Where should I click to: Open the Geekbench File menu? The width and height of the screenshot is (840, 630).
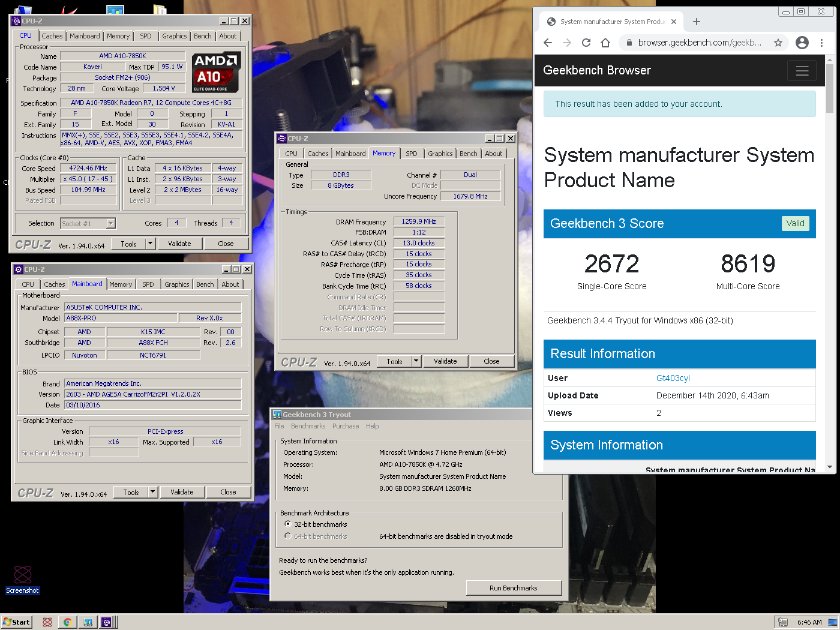279,426
